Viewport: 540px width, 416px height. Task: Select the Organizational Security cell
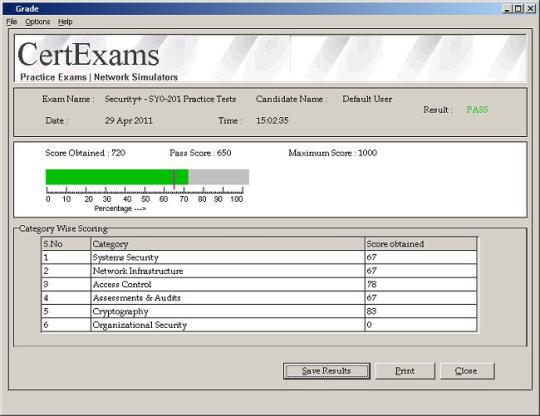[x=228, y=325]
